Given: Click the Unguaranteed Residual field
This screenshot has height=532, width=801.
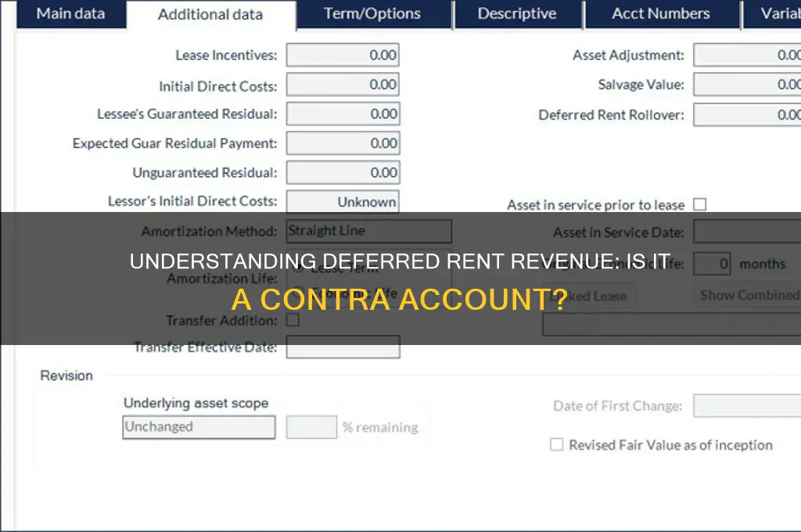Looking at the screenshot, I should coord(343,173).
